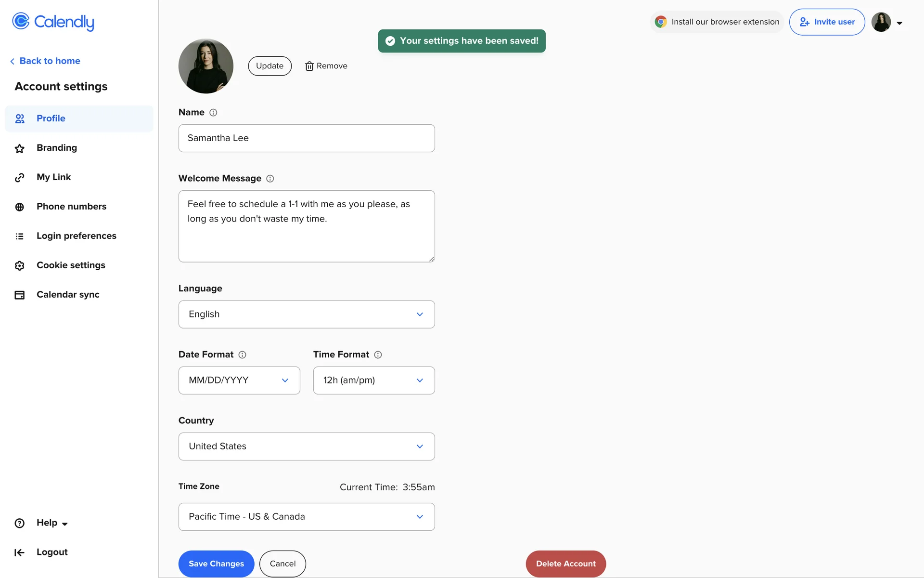The image size is (924, 578).
Task: Open the Date Format dropdown
Action: pyautogui.click(x=239, y=381)
